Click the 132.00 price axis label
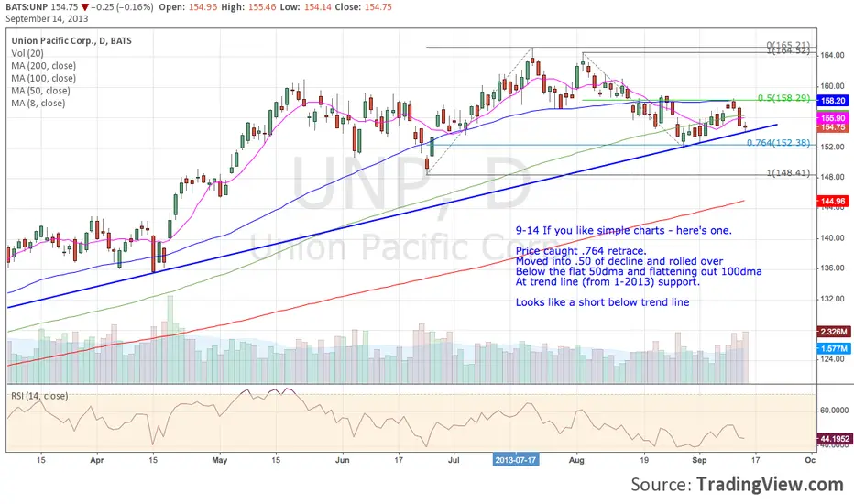Image resolution: width=854 pixels, height=504 pixels. [x=832, y=299]
